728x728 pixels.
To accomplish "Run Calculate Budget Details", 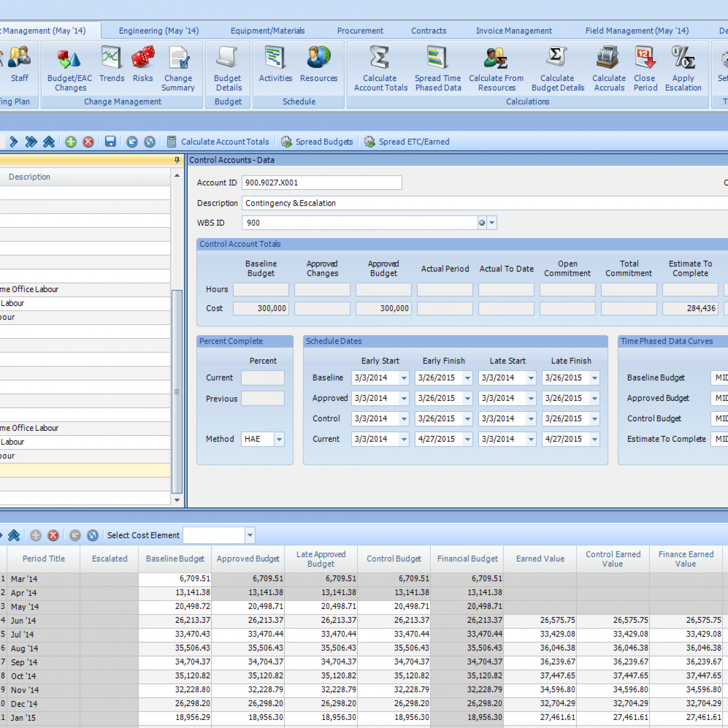I will 557,69.
